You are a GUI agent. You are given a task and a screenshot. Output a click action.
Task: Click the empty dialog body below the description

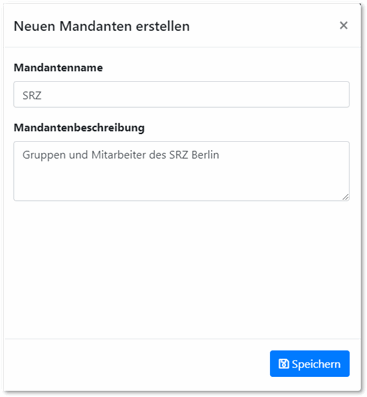click(181, 269)
